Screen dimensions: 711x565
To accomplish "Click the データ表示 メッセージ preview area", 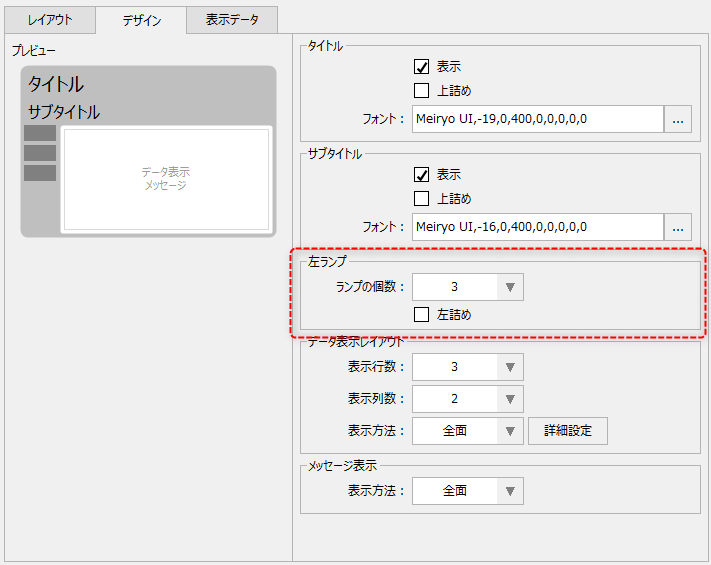I will tap(166, 179).
